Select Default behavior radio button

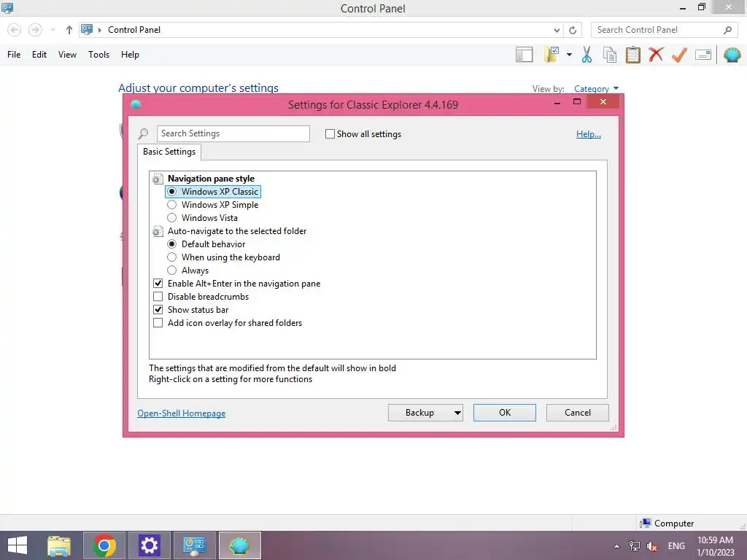(172, 244)
